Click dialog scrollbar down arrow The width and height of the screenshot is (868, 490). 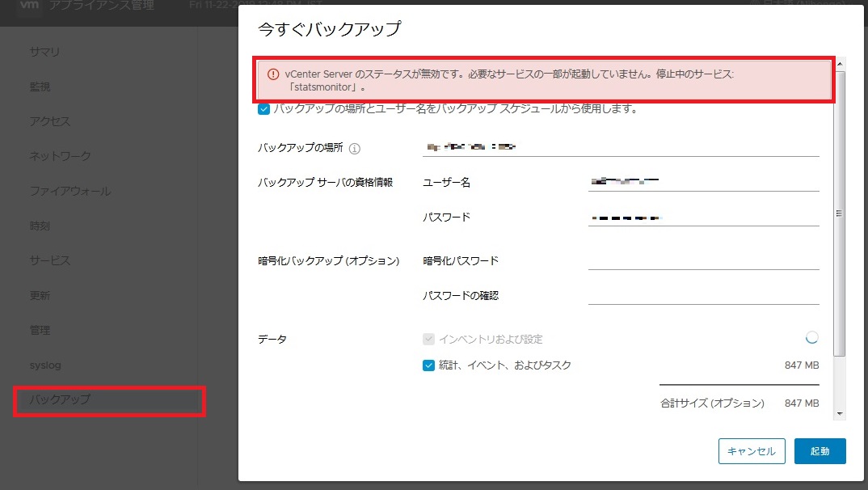click(x=840, y=414)
